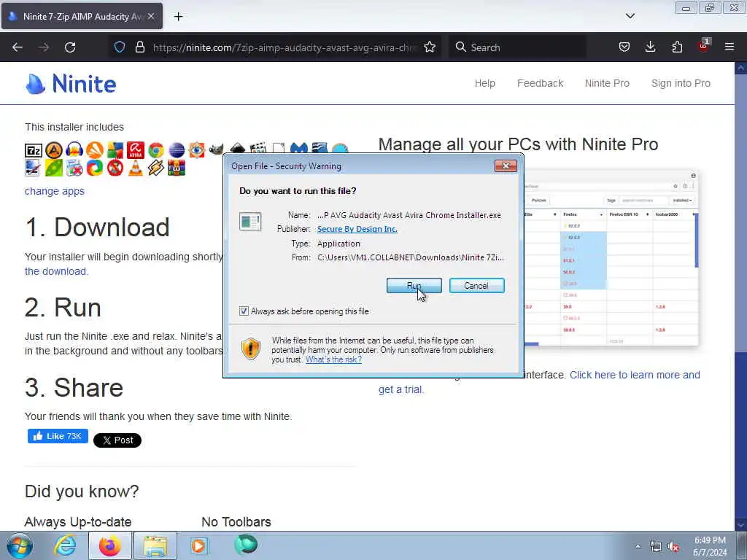
Task: Click the X Post button
Action: coord(117,440)
